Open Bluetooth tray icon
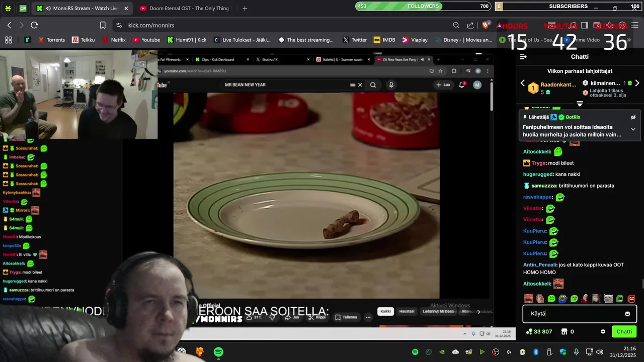Screen dimensions: 644x362 tap(536, 352)
